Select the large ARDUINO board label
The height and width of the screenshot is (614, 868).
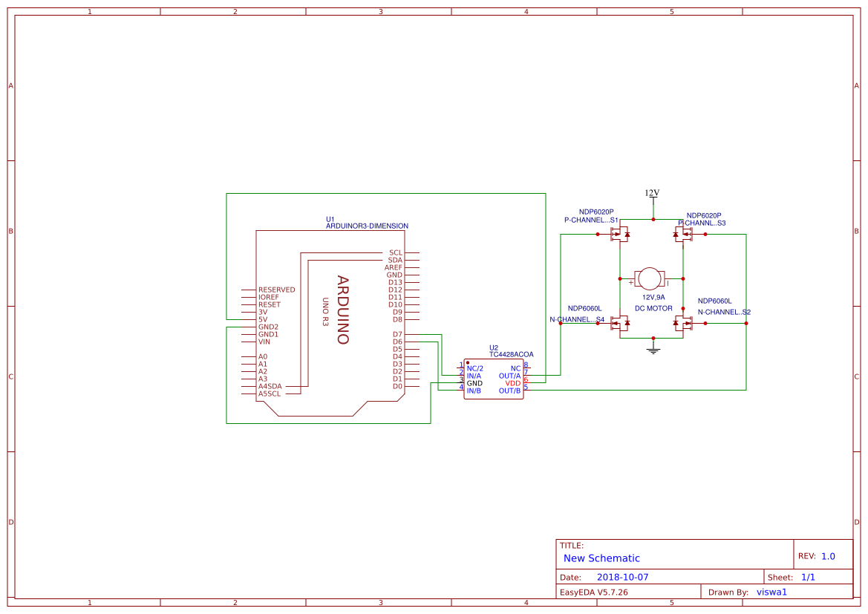click(343, 310)
